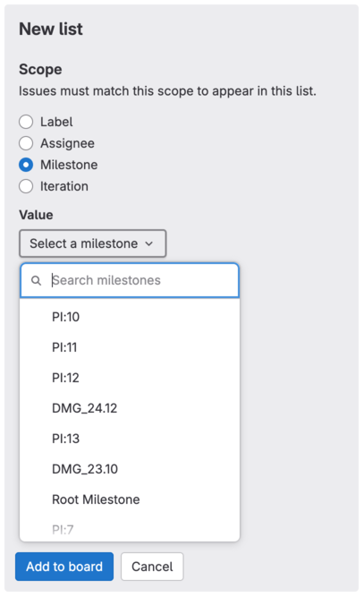This screenshot has width=364, height=597.
Task: Select the Milestone scope radio button
Action: (x=26, y=165)
